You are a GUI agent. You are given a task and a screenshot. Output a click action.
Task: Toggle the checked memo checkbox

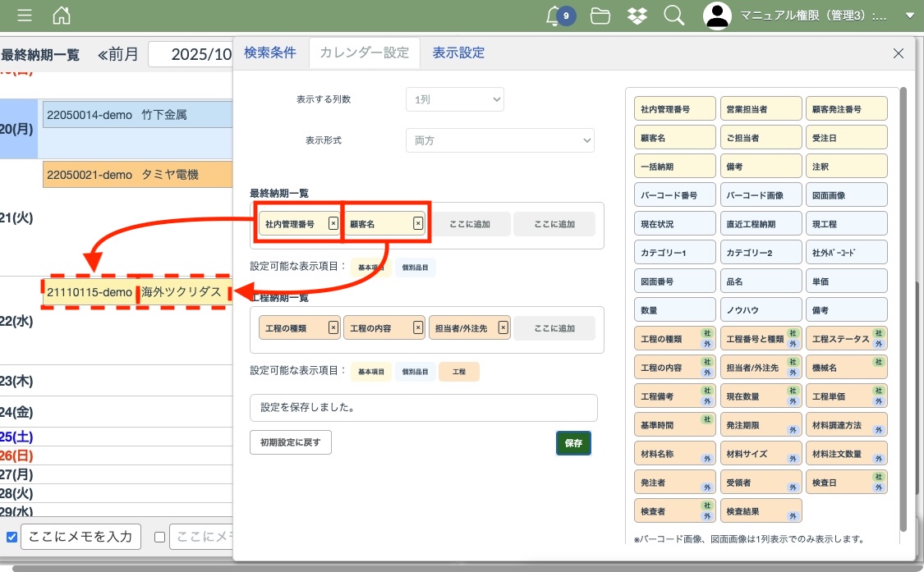(11, 538)
